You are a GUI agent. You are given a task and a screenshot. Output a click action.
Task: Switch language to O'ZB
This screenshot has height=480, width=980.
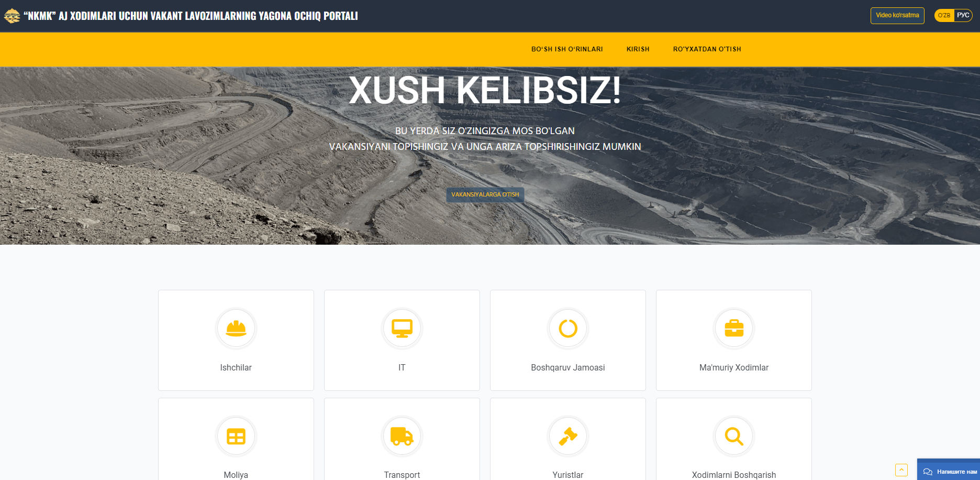944,15
